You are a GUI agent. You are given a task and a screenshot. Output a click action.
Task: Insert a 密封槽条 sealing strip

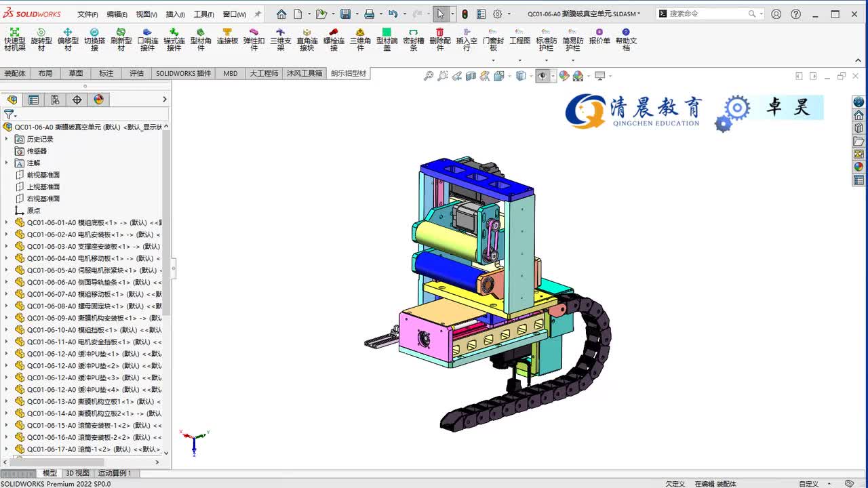pos(414,40)
